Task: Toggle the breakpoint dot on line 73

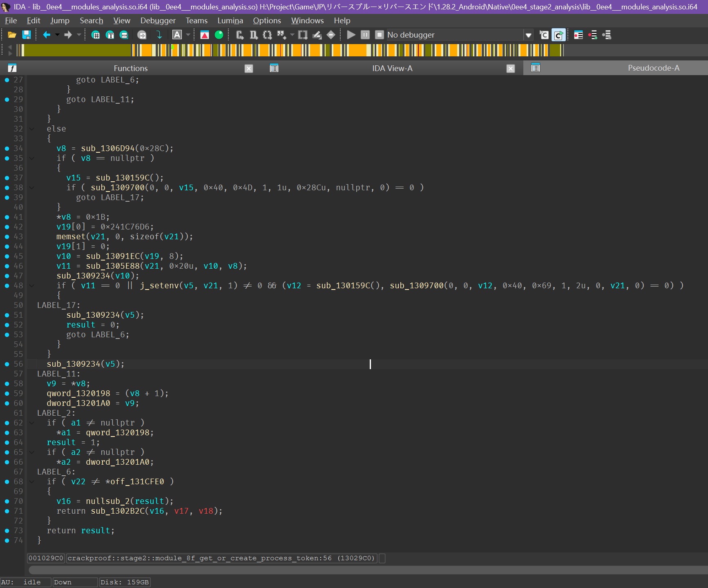Action: click(x=7, y=531)
